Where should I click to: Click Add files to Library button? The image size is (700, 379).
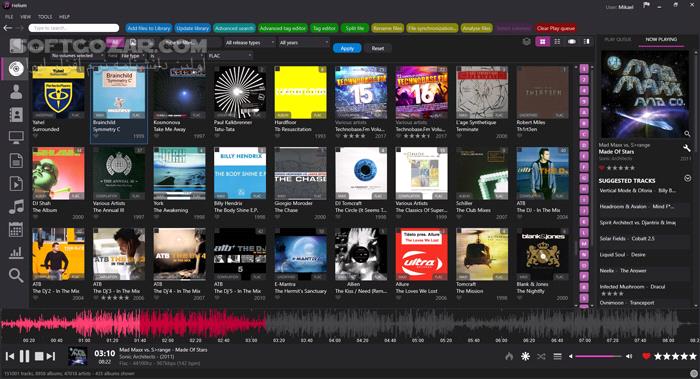[149, 28]
